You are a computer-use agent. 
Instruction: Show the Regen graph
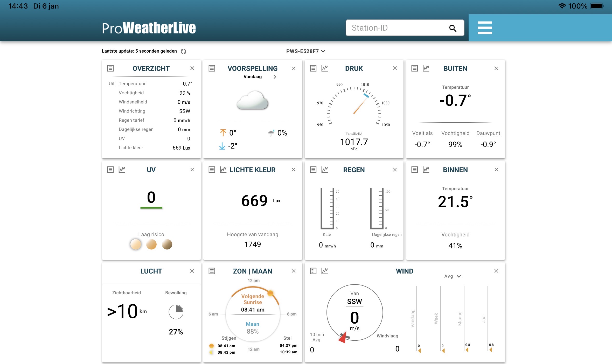coord(325,170)
